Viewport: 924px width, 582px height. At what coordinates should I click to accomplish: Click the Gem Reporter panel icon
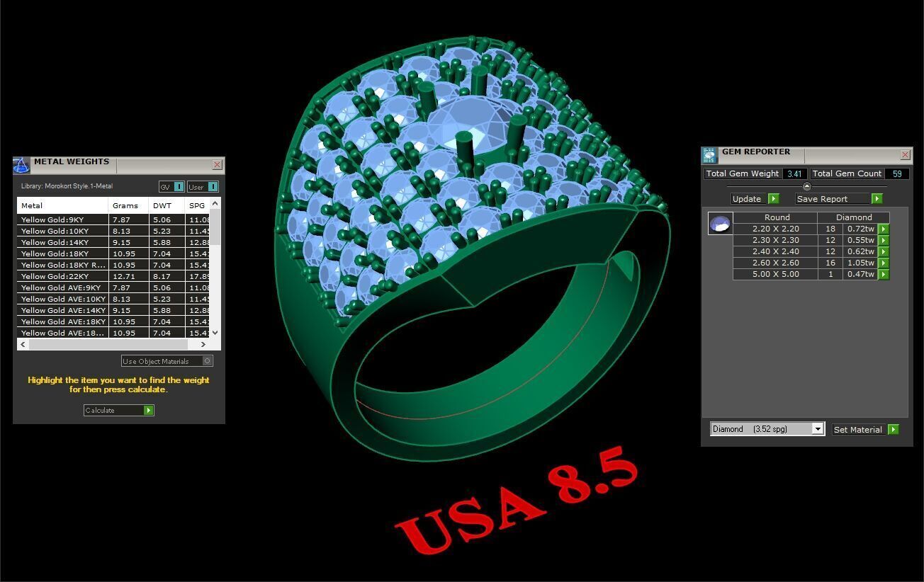[x=709, y=155]
